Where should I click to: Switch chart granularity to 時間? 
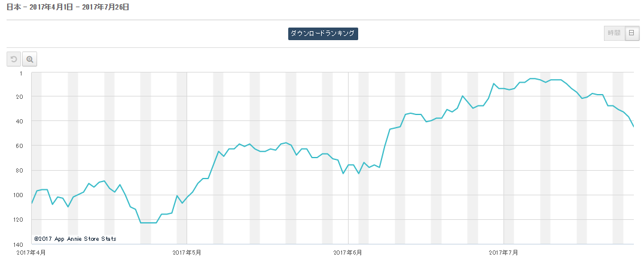(614, 34)
